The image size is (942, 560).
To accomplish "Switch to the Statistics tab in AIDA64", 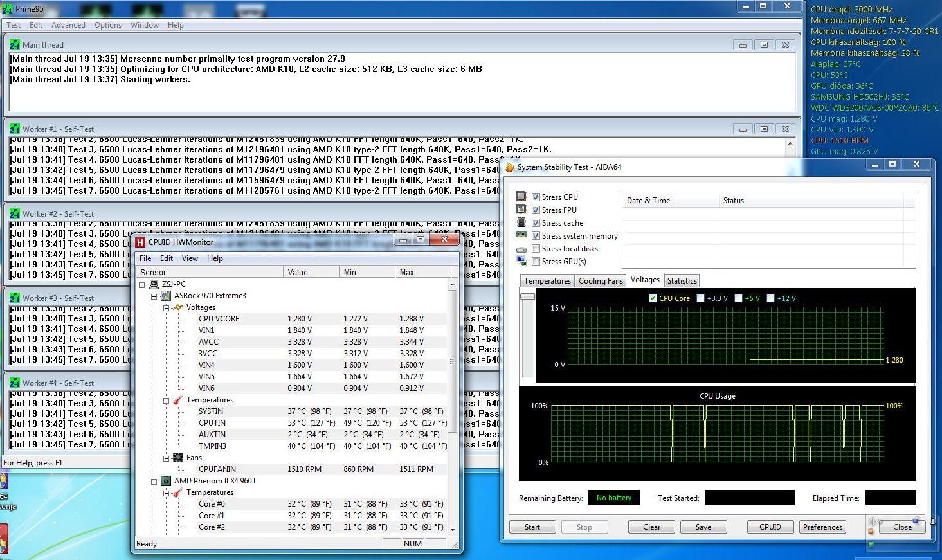I will pyautogui.click(x=682, y=281).
